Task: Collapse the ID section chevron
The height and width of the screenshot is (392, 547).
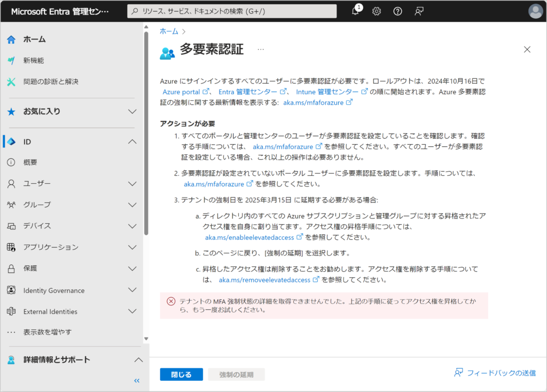Action: pyautogui.click(x=132, y=142)
